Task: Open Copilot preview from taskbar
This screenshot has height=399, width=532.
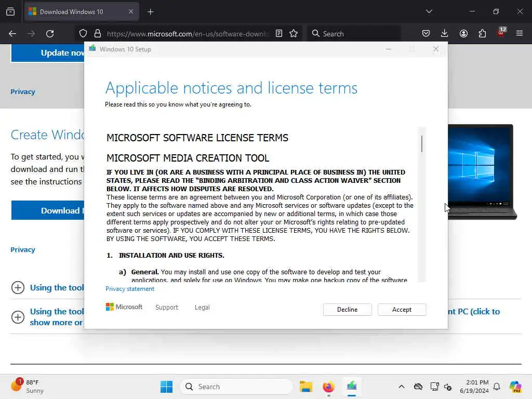Action: tap(515, 387)
